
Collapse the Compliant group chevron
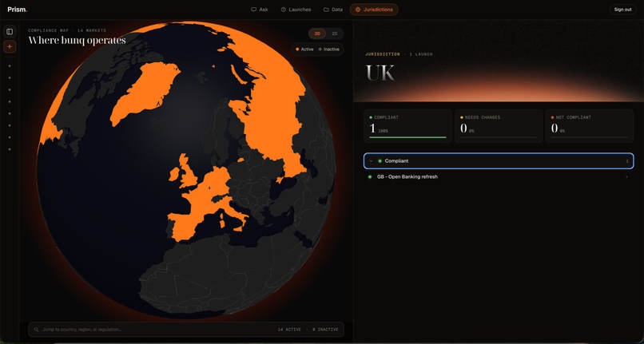372,161
